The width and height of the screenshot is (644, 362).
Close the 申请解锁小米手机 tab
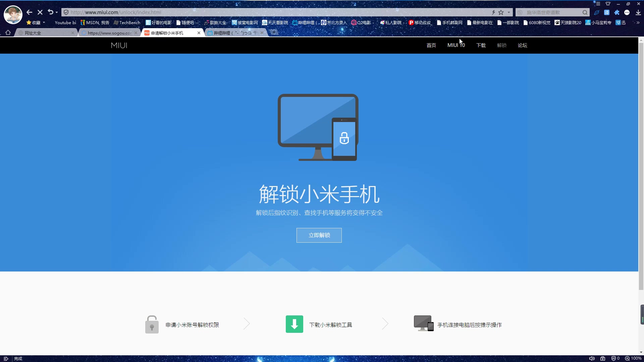pyautogui.click(x=199, y=33)
